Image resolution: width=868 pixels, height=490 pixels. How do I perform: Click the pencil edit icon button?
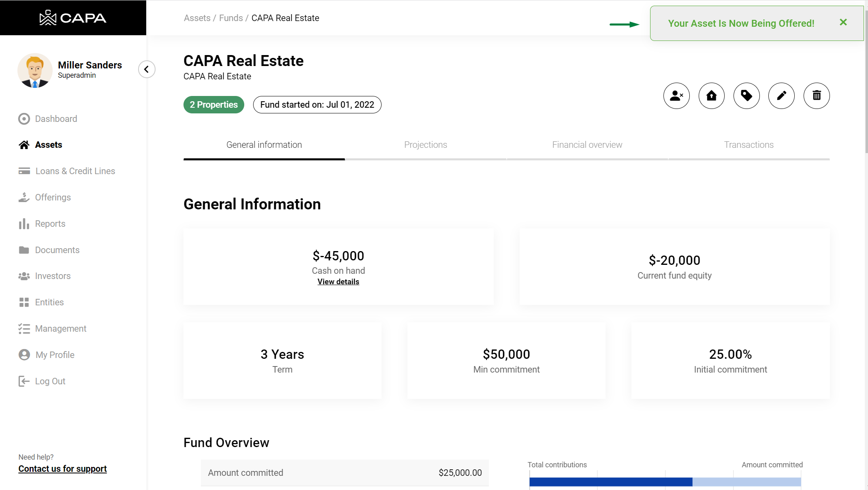point(781,96)
